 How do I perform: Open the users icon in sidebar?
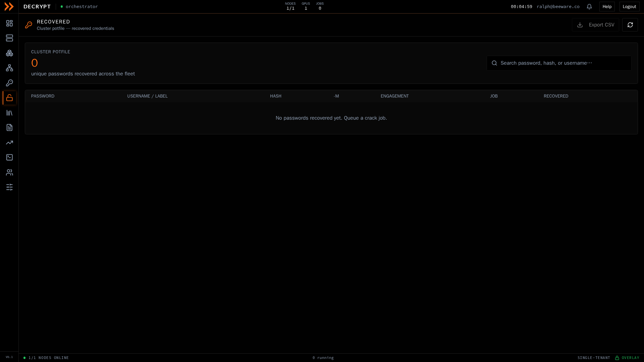coord(9,172)
